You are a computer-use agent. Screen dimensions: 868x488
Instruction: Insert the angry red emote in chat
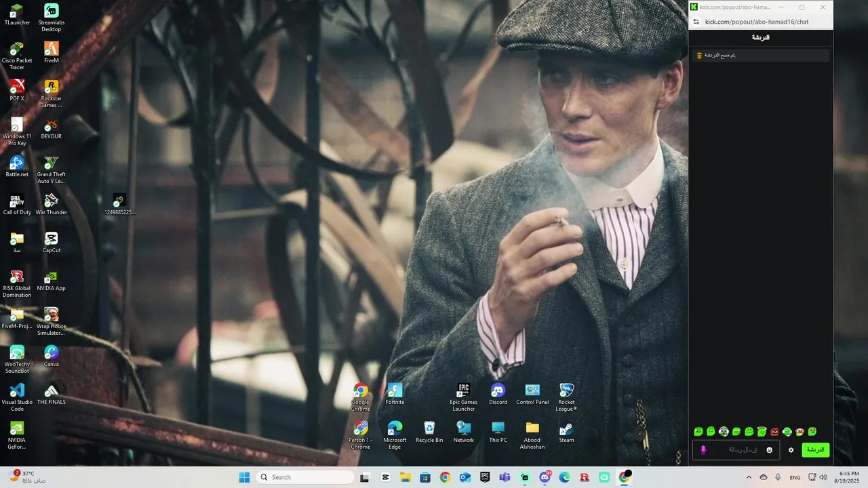[774, 432]
